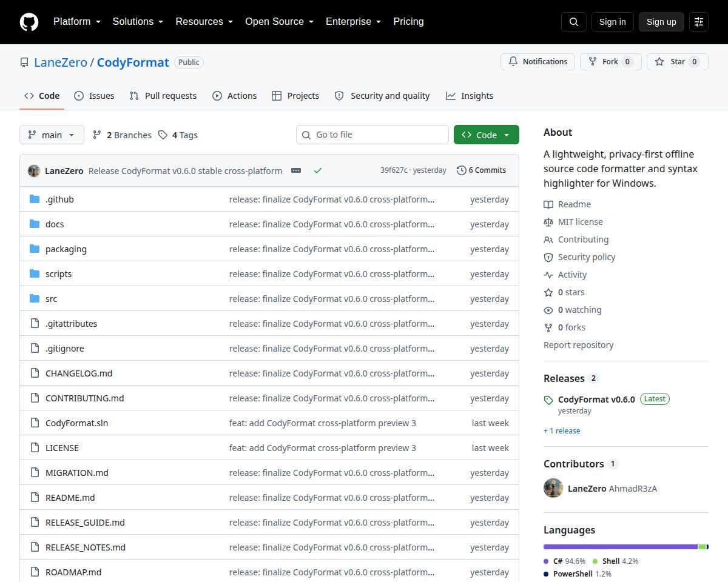Open the appearance settings icon in header

[x=699, y=22]
